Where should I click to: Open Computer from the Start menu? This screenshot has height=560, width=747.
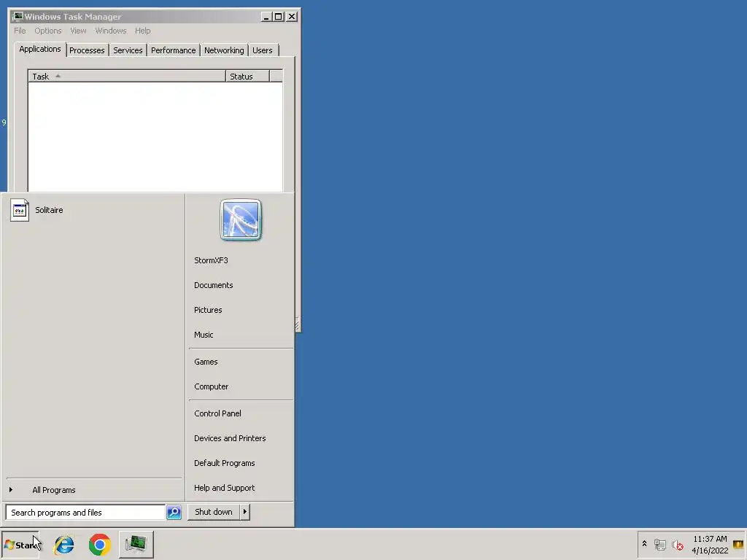(x=211, y=386)
